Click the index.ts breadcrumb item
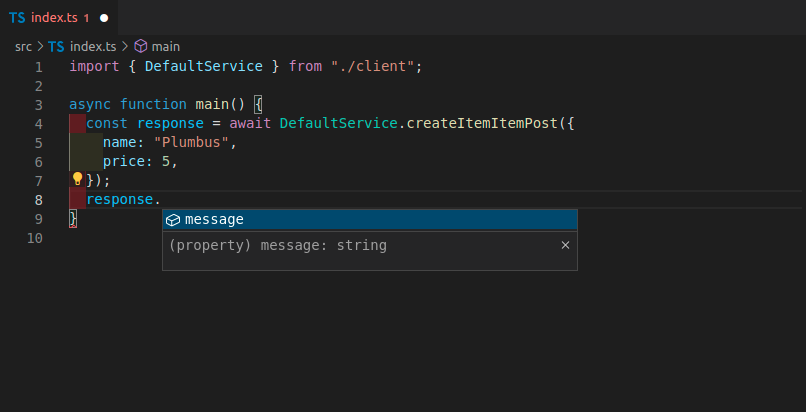The width and height of the screenshot is (806, 412). coord(92,46)
